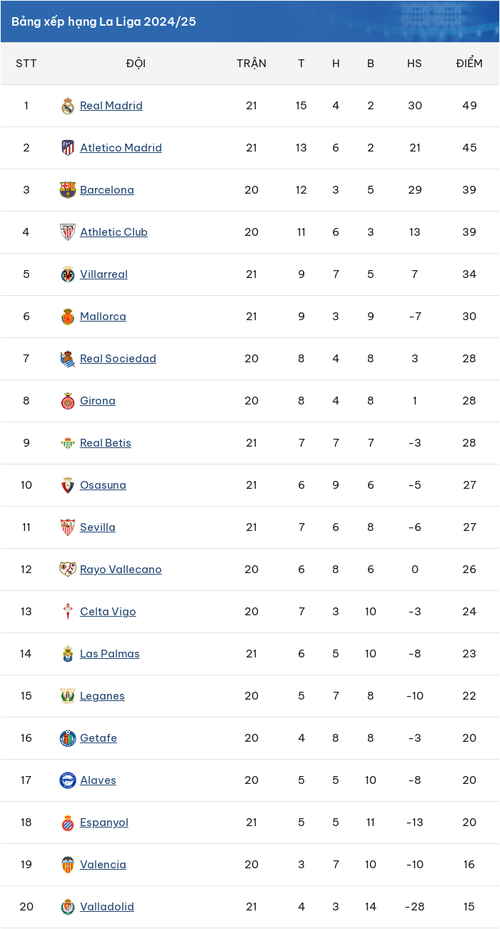Open the Girona team link

98,401
